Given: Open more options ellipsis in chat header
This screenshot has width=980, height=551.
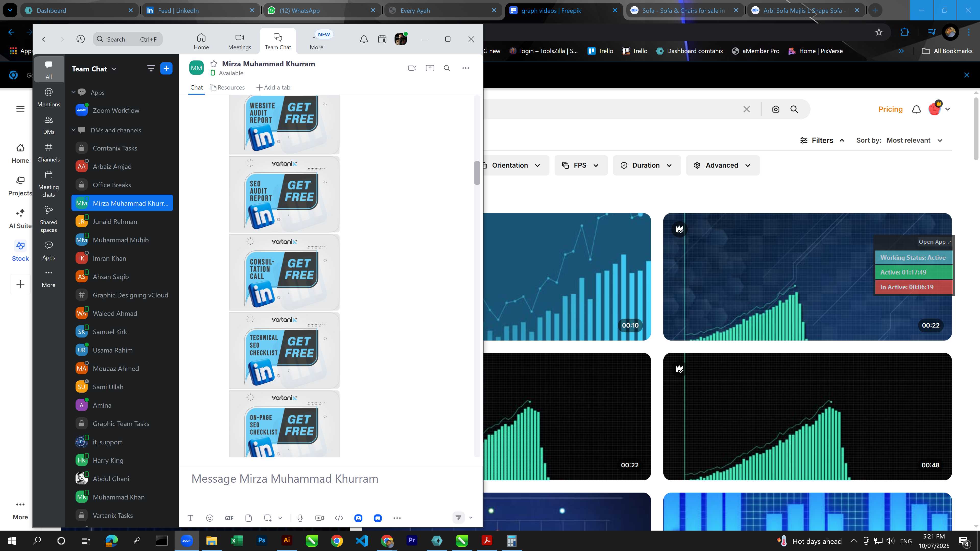Looking at the screenshot, I should pos(466,68).
